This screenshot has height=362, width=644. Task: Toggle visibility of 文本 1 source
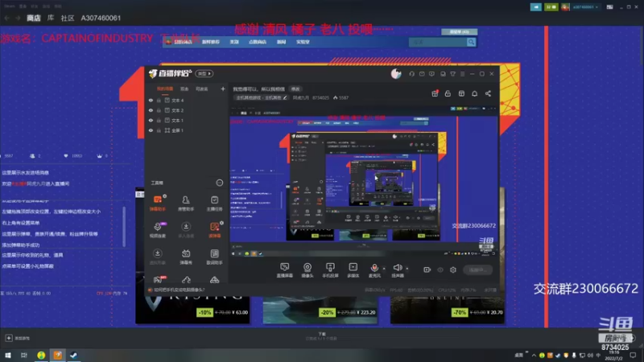tap(151, 120)
